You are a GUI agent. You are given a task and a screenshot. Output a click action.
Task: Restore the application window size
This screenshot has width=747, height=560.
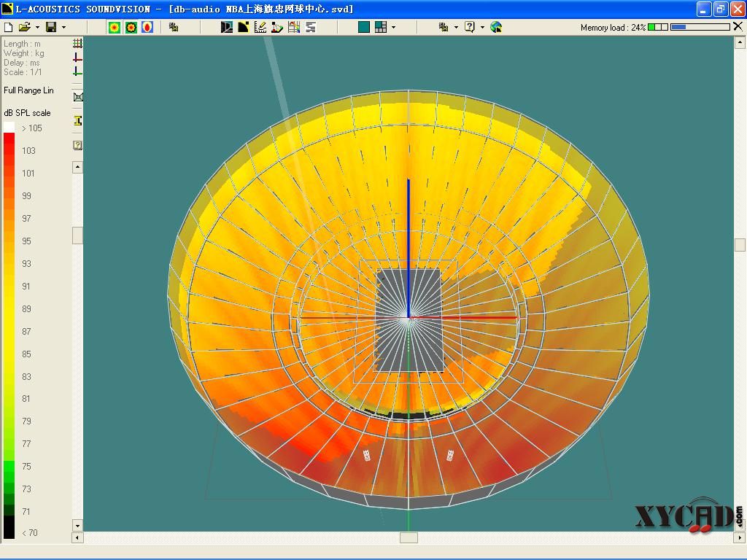point(720,9)
